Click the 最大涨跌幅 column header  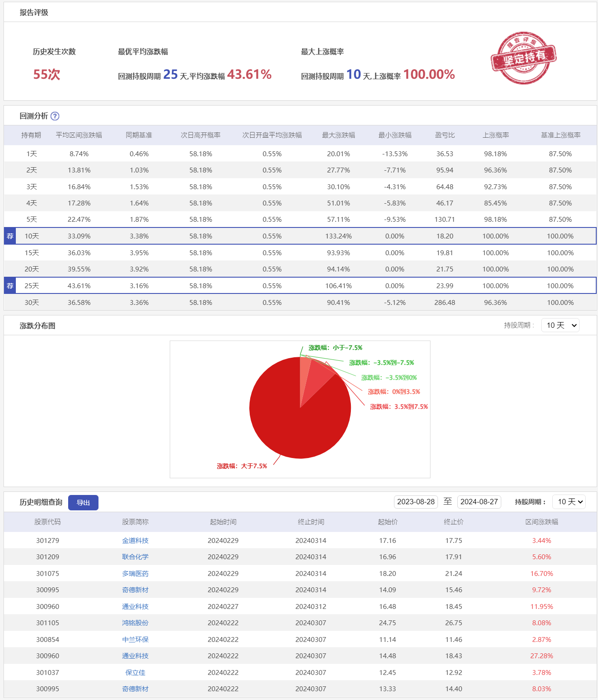tap(339, 135)
